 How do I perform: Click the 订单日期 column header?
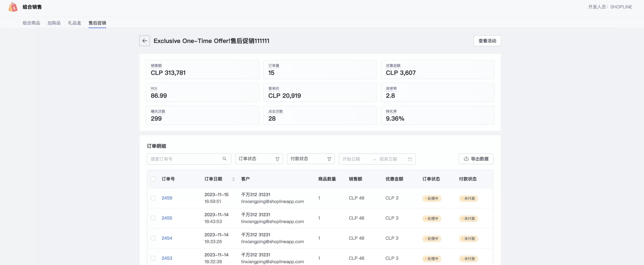pyautogui.click(x=213, y=179)
